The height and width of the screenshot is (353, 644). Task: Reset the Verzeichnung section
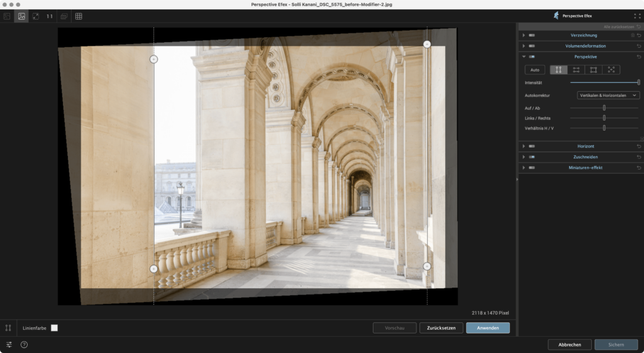pos(639,35)
